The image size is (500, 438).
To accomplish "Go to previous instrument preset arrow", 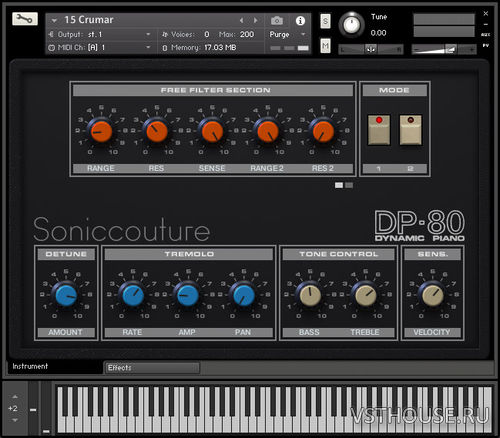I will tap(241, 21).
